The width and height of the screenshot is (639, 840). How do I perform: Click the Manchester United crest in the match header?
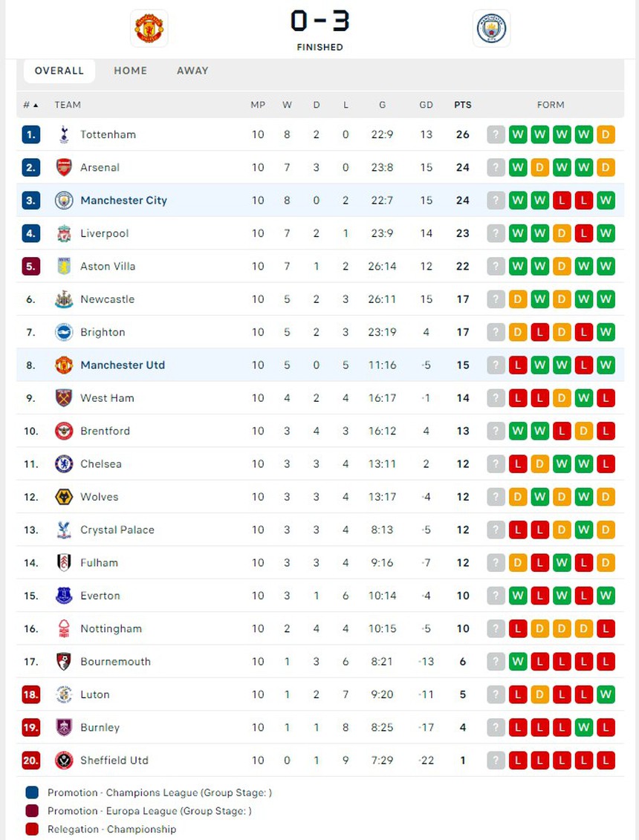149,28
